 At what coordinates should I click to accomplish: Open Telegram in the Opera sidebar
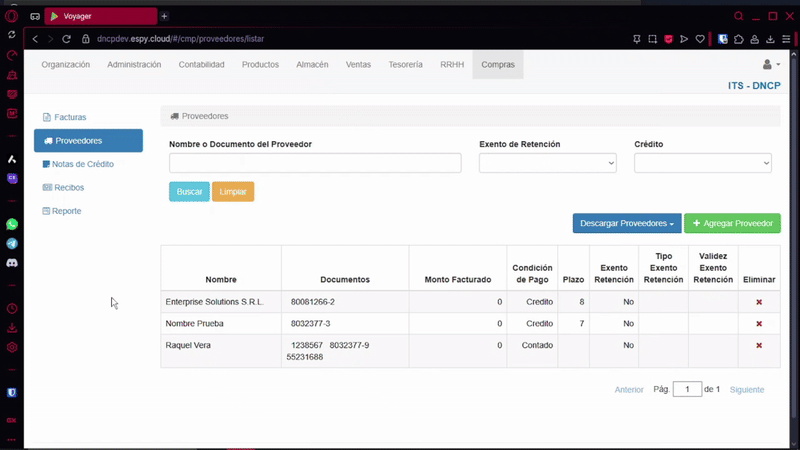click(12, 243)
